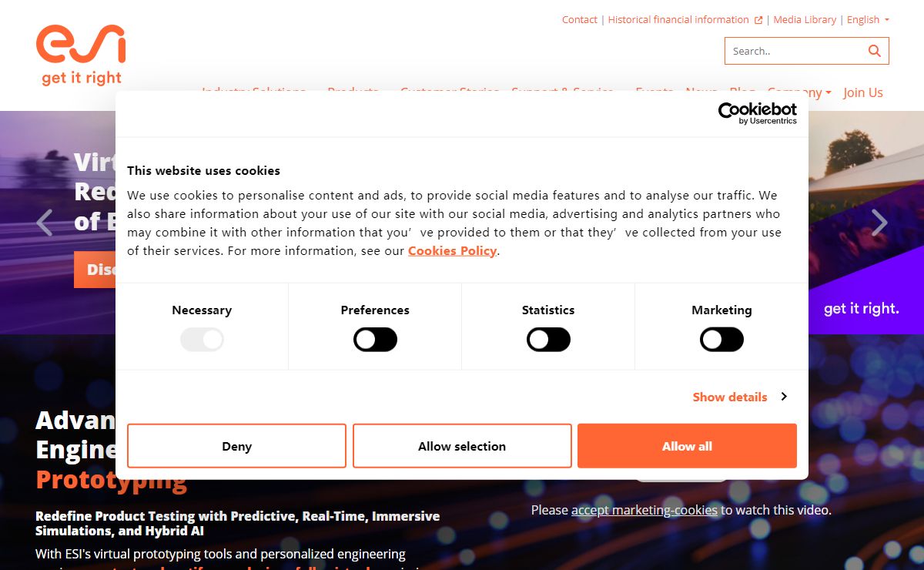
Task: Click the Allow selection button
Action: pyautogui.click(x=462, y=446)
